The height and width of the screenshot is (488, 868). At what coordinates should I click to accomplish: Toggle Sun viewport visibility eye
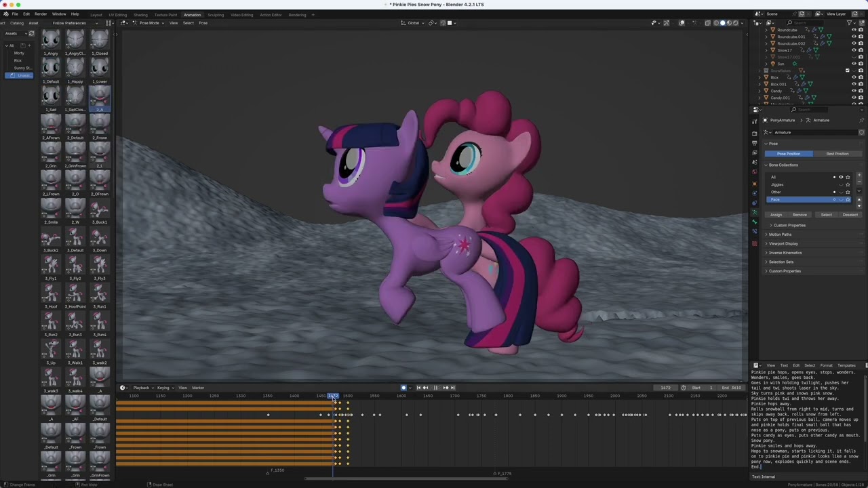pos(854,64)
